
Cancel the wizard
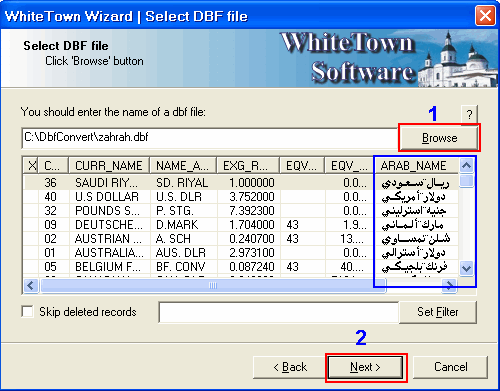[450, 367]
